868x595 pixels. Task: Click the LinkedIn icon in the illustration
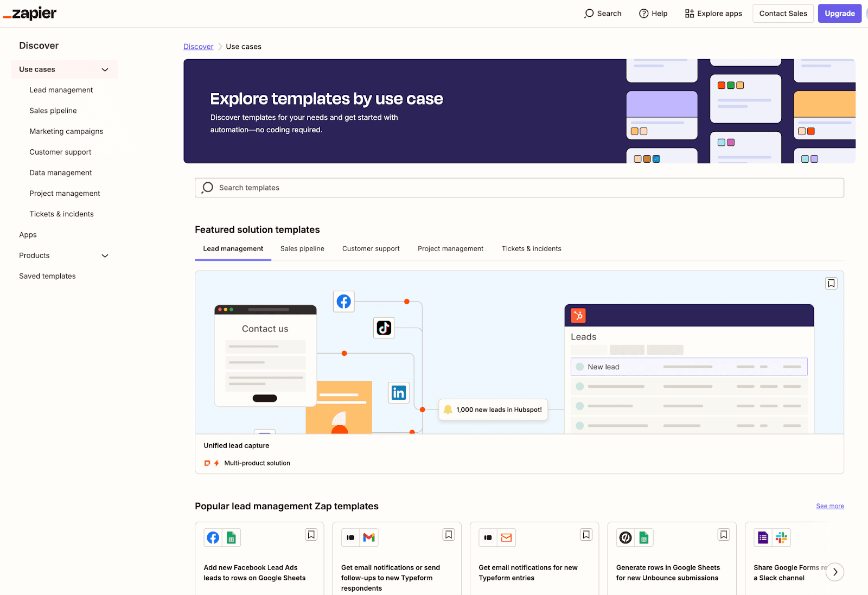point(399,393)
